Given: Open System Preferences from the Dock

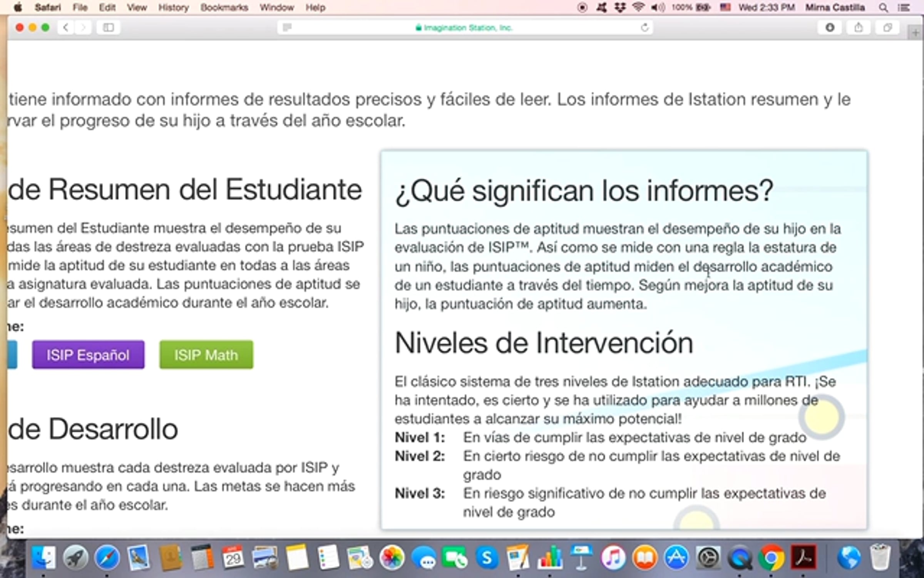Looking at the screenshot, I should (708, 557).
